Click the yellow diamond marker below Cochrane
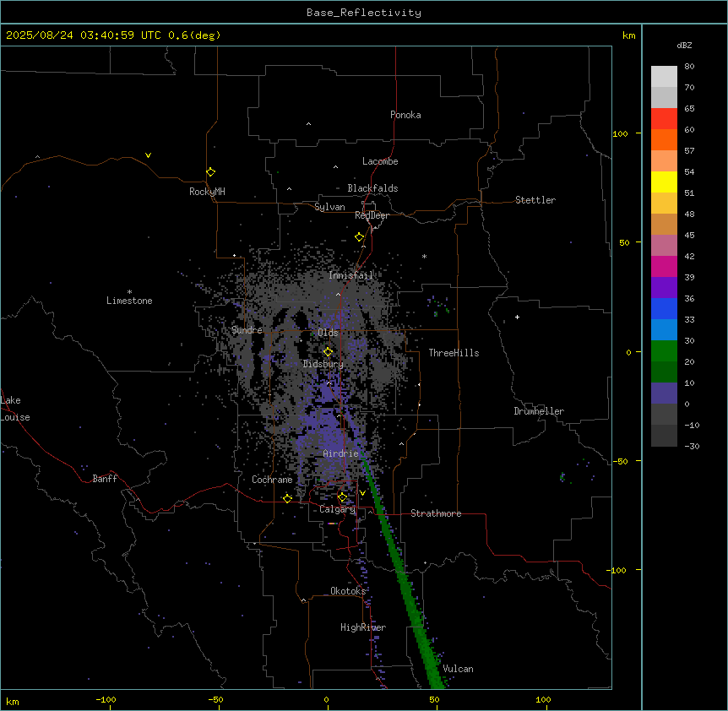 click(287, 498)
